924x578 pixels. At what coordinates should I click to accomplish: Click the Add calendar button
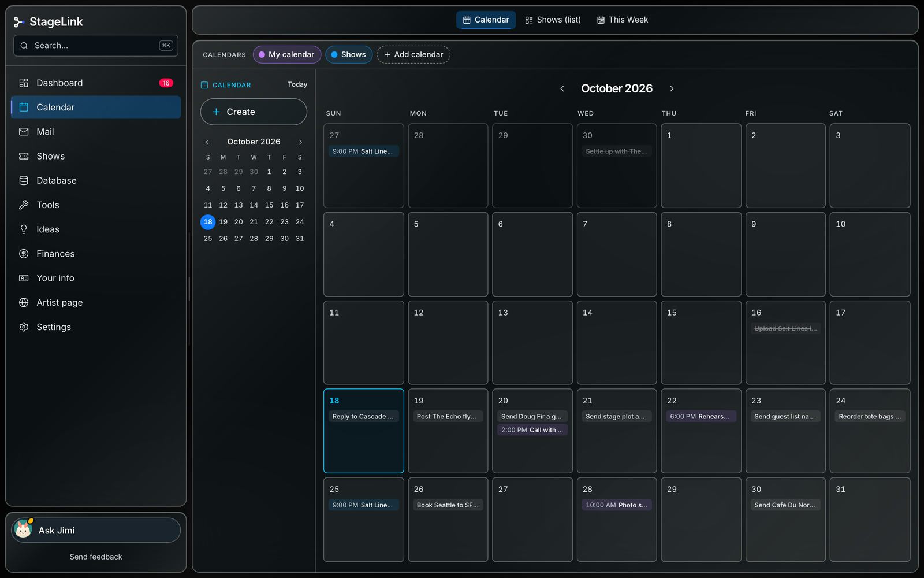[413, 54]
